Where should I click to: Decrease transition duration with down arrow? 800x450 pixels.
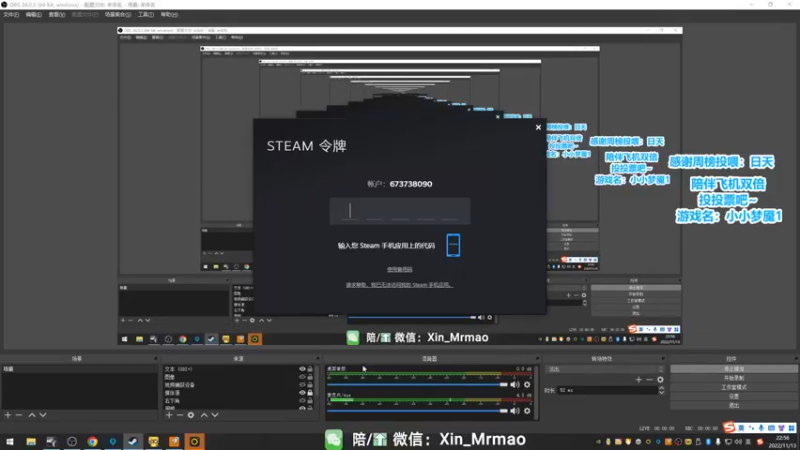point(661,393)
